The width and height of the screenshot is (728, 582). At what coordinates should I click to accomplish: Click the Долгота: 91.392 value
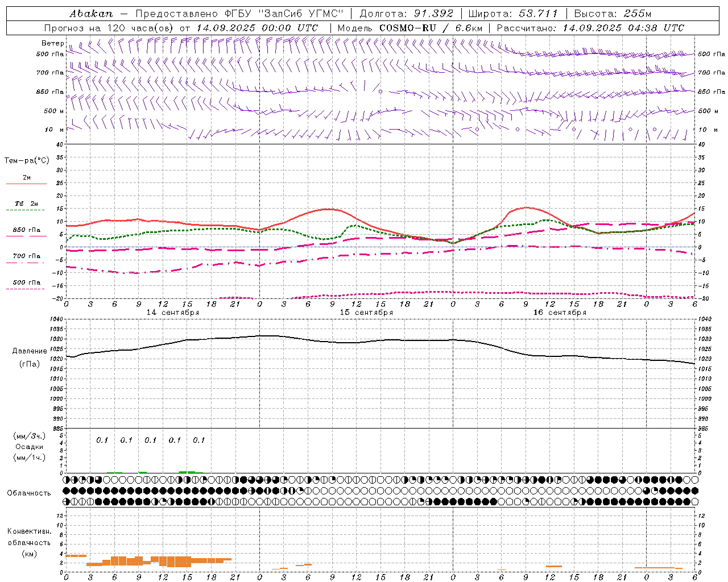point(407,13)
